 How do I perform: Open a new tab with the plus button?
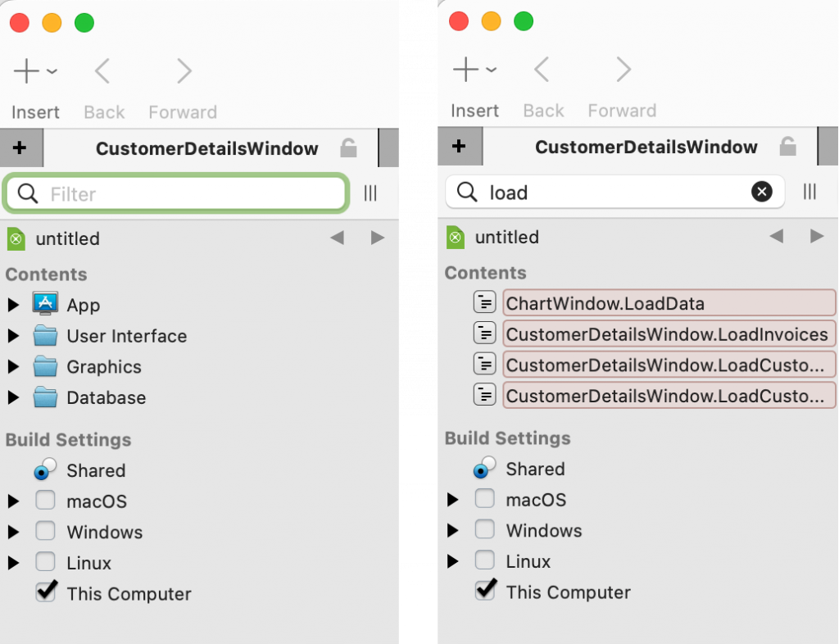[x=22, y=148]
